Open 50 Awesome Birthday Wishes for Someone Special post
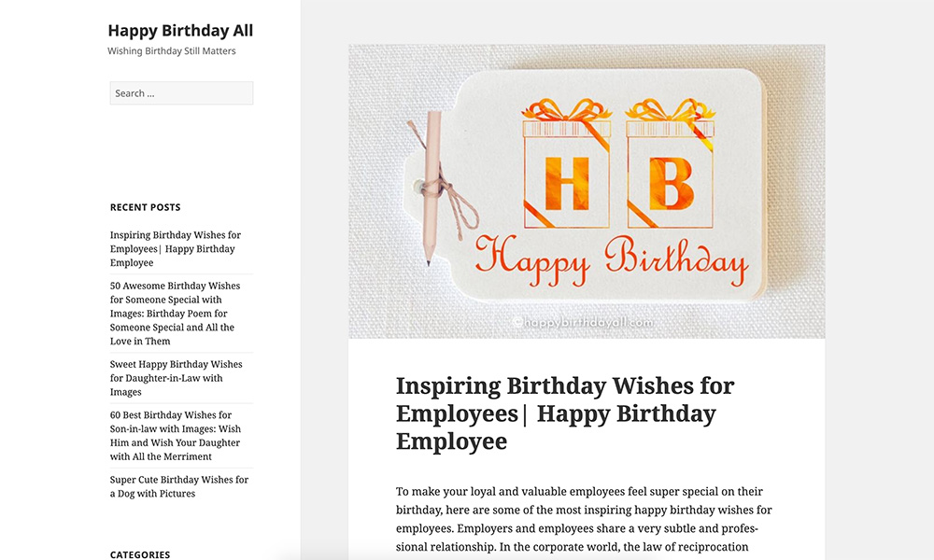This screenshot has width=934, height=560. (x=176, y=313)
